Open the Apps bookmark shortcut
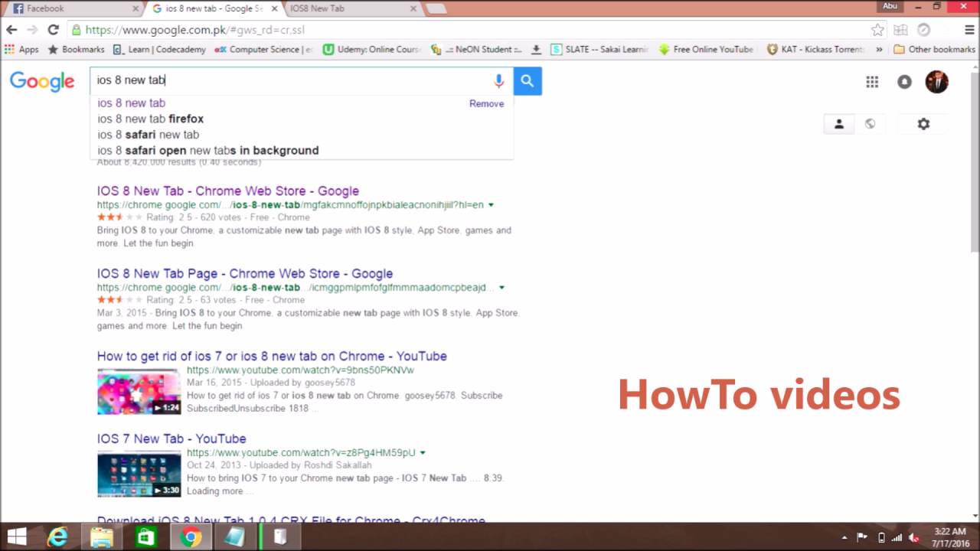Viewport: 980px width, 551px height. point(21,49)
